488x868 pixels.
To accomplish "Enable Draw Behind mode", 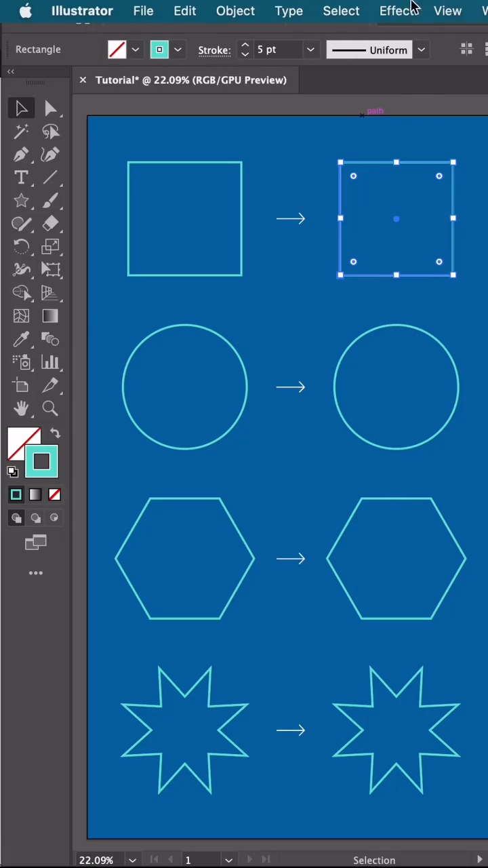I will (x=35, y=518).
